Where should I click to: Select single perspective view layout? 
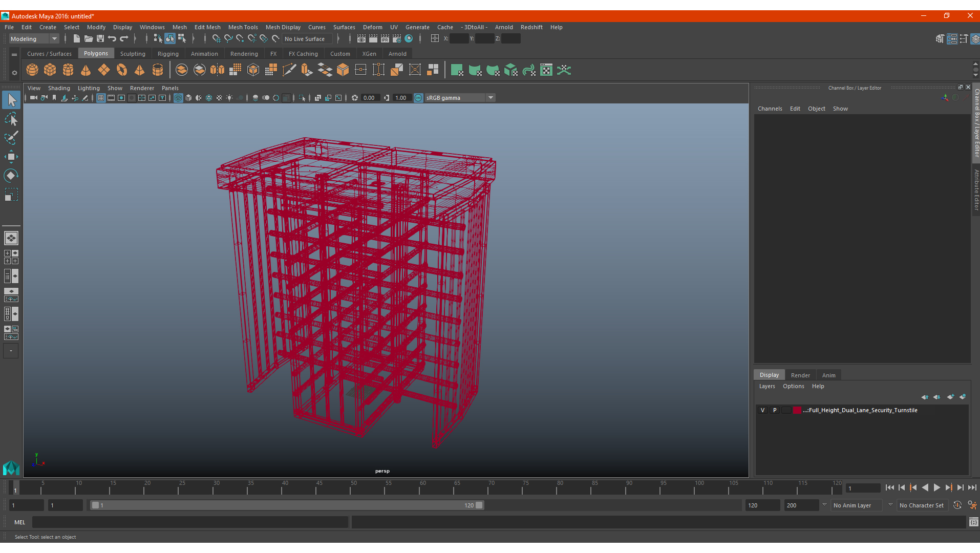(11, 238)
